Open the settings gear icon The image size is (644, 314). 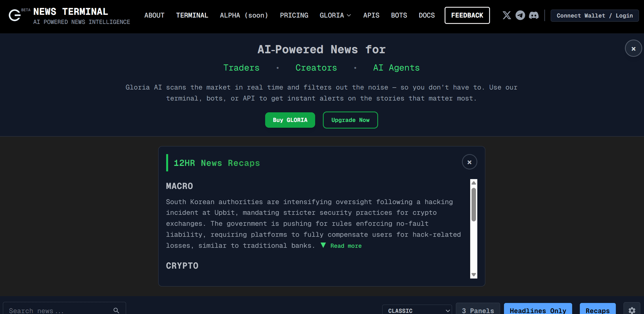click(x=632, y=310)
